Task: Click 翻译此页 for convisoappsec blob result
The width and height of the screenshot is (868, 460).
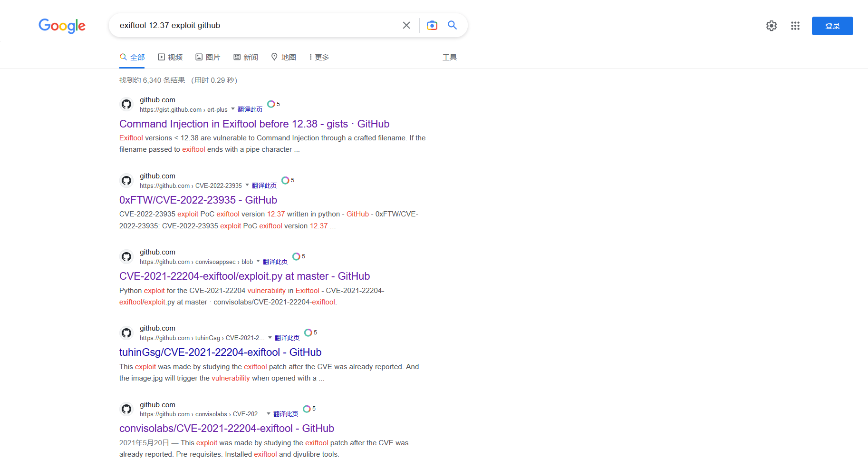Action: (275, 262)
